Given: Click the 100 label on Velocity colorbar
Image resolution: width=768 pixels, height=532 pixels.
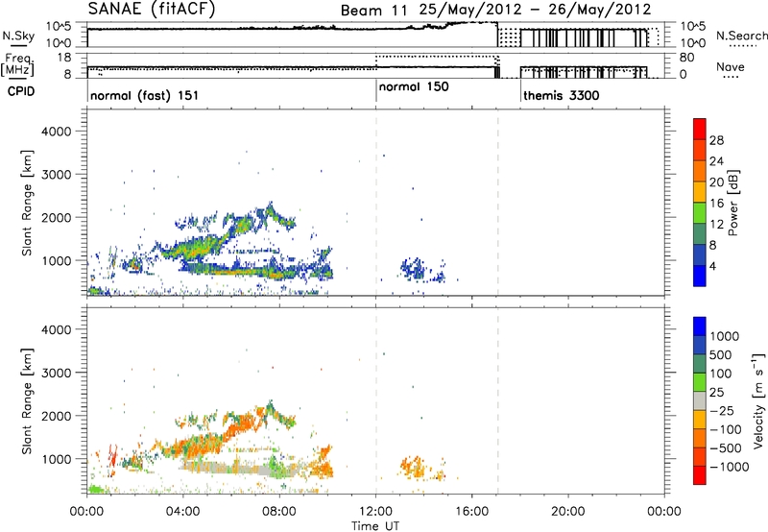Looking at the screenshot, I should tap(721, 374).
